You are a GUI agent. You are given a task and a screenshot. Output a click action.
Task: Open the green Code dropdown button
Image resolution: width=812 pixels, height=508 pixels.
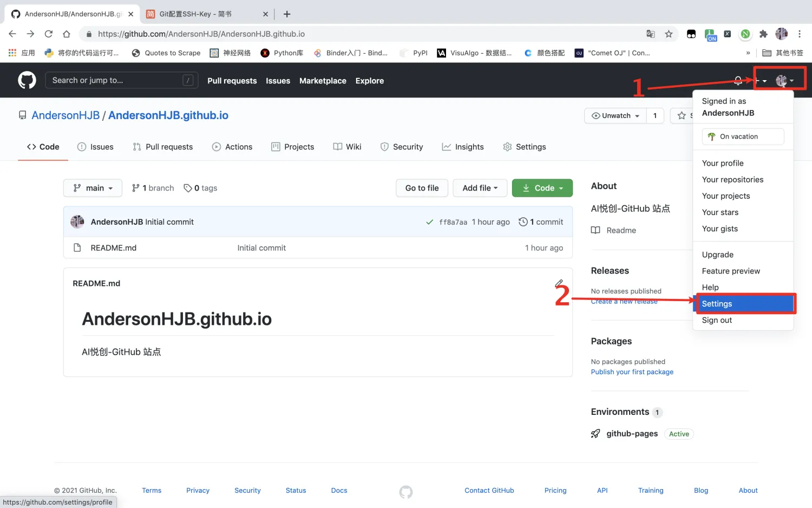542,188
